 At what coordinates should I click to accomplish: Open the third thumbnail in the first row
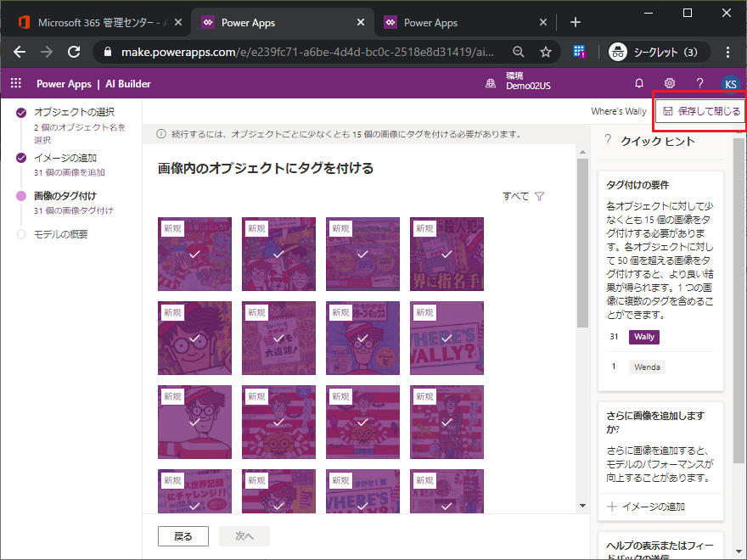pyautogui.click(x=362, y=255)
